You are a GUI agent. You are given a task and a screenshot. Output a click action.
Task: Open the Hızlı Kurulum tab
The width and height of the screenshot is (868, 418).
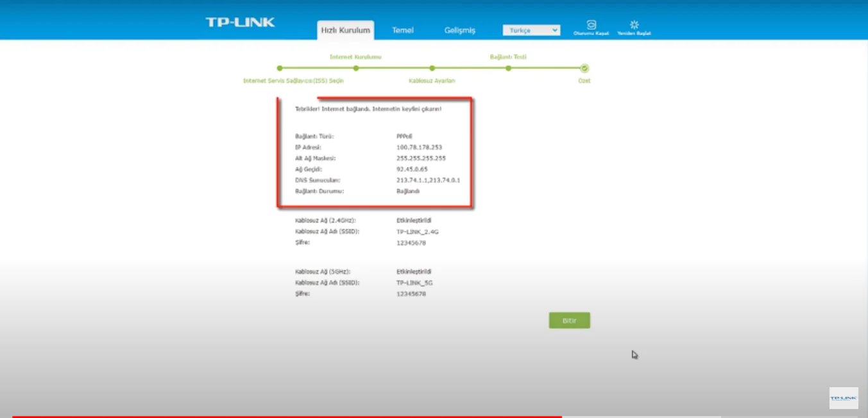coord(346,30)
